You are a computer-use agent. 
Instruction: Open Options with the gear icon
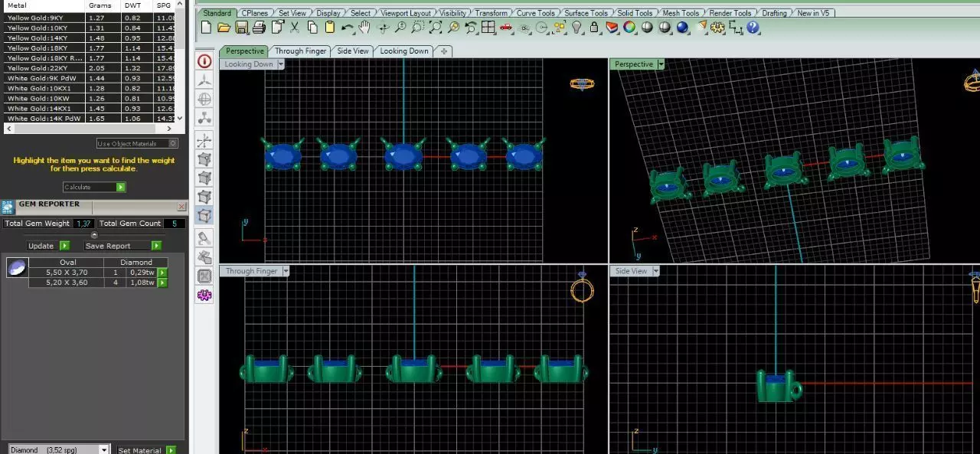(717, 28)
